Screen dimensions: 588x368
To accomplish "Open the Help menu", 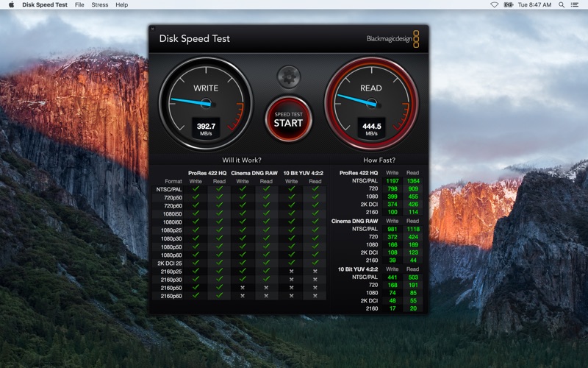I will pos(121,4).
